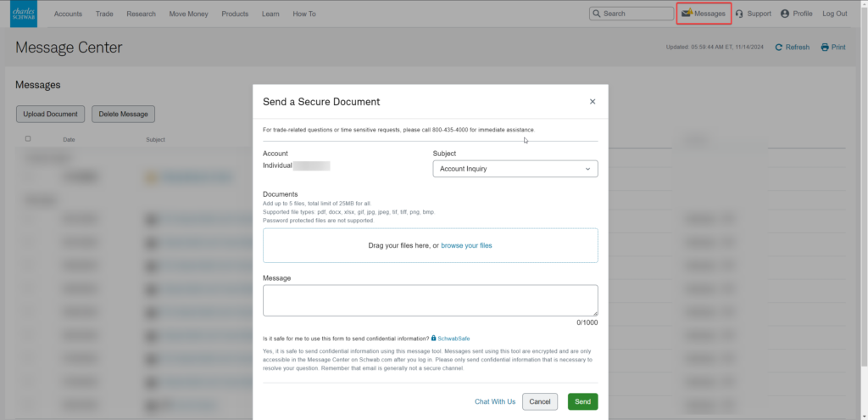Click the Profile link text
This screenshot has width=868, height=420.
803,14
